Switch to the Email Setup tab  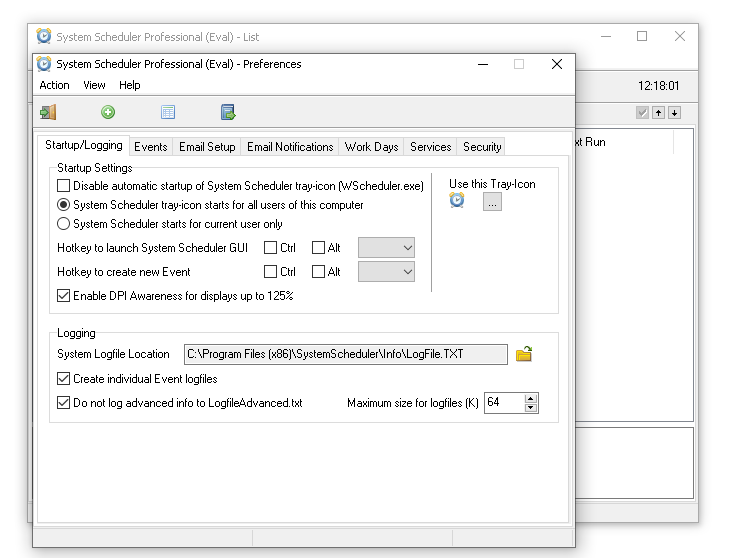point(207,147)
